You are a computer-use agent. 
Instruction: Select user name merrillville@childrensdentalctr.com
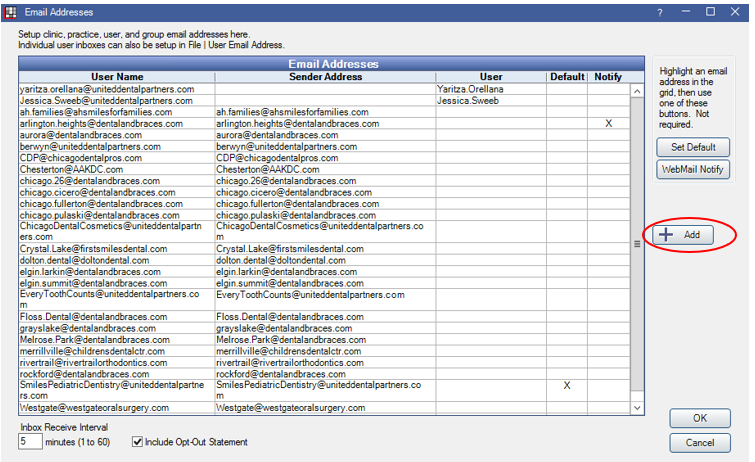click(x=92, y=352)
